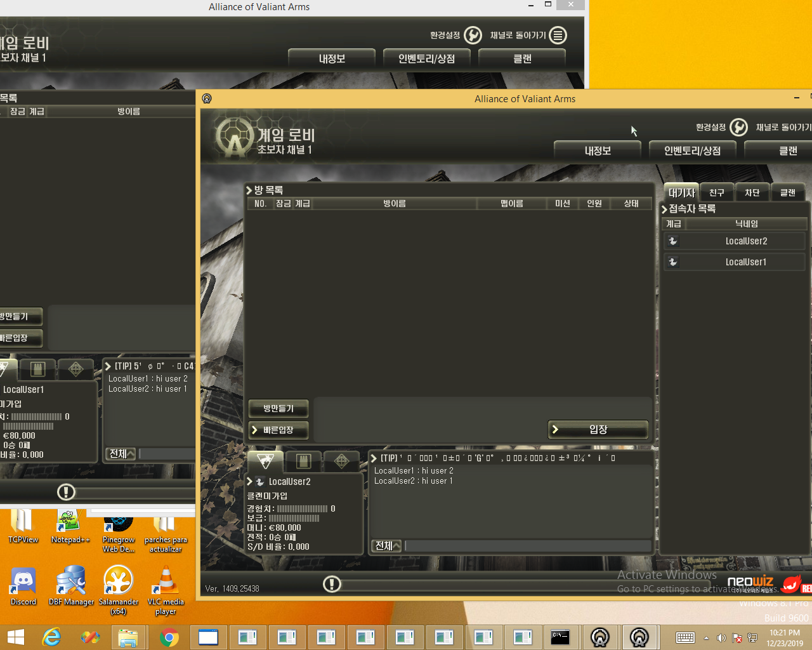Open VLC media player desktop shortcut

coord(166,590)
